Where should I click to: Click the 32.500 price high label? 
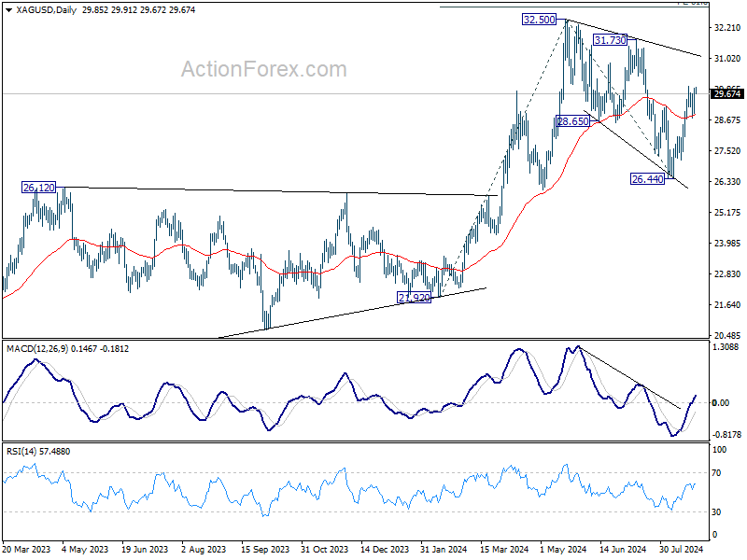pos(539,20)
